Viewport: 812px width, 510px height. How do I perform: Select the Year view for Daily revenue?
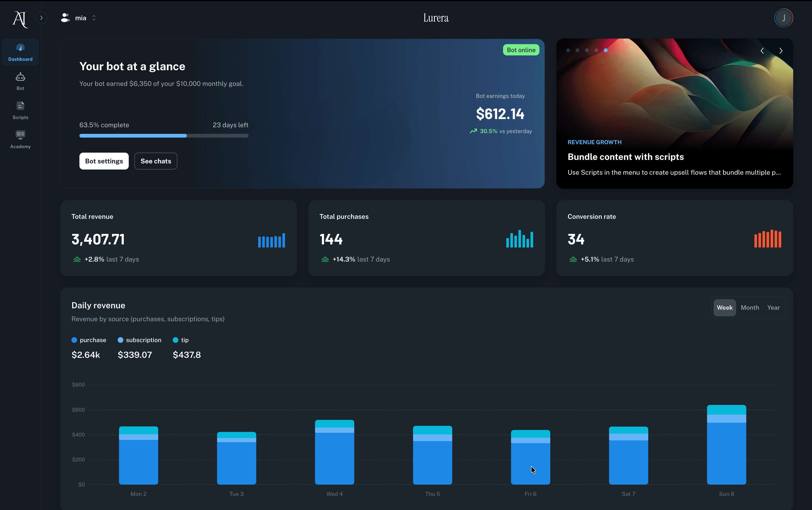pyautogui.click(x=773, y=307)
